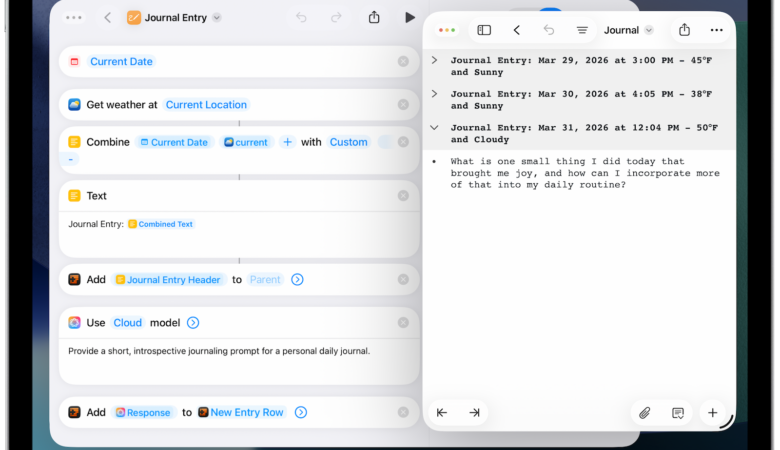Toggle the sidebar in the Journal window

point(484,30)
